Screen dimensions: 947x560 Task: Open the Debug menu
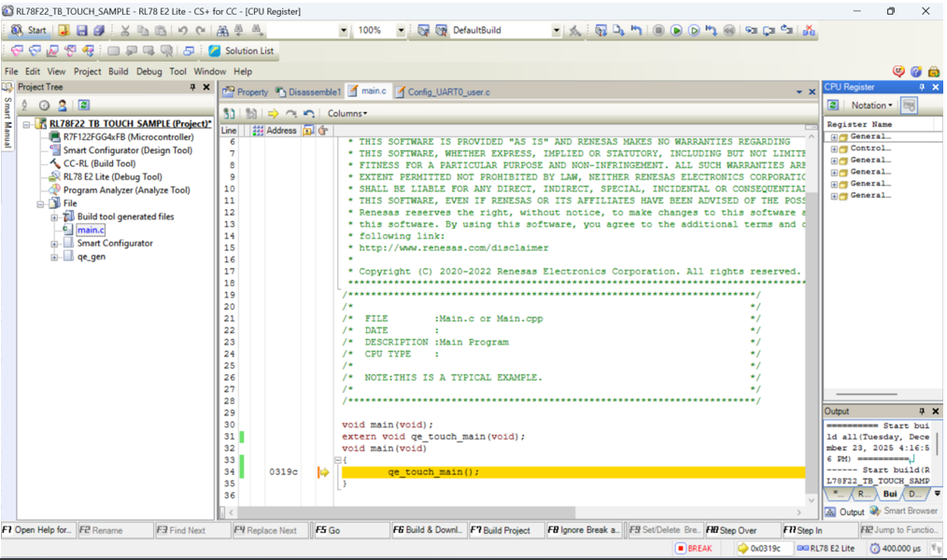coord(148,71)
